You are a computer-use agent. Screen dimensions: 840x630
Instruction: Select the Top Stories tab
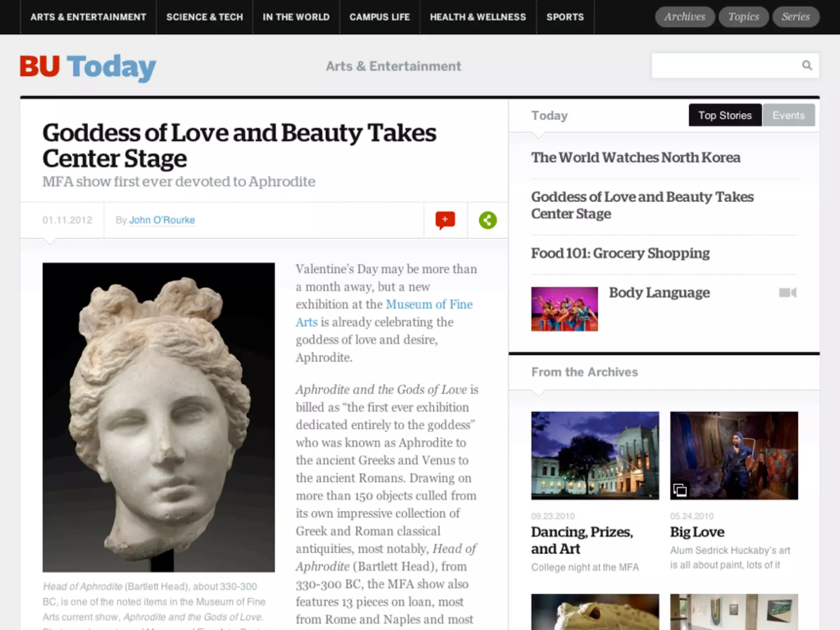(725, 115)
